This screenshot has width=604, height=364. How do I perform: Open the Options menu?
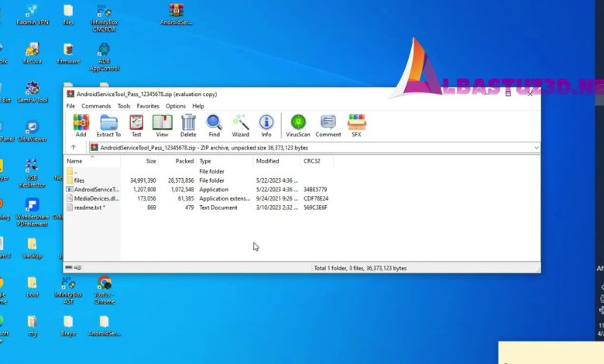click(176, 106)
